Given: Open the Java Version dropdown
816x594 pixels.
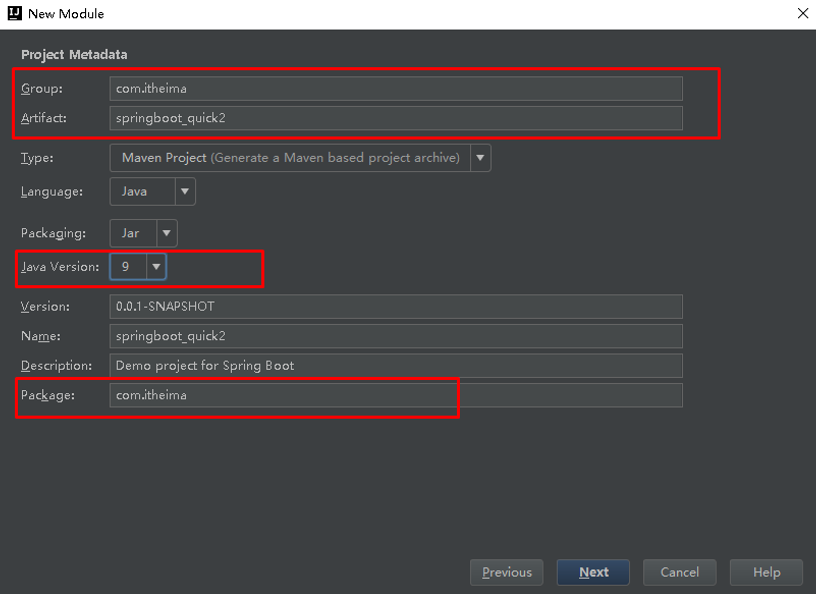Looking at the screenshot, I should [x=138, y=267].
